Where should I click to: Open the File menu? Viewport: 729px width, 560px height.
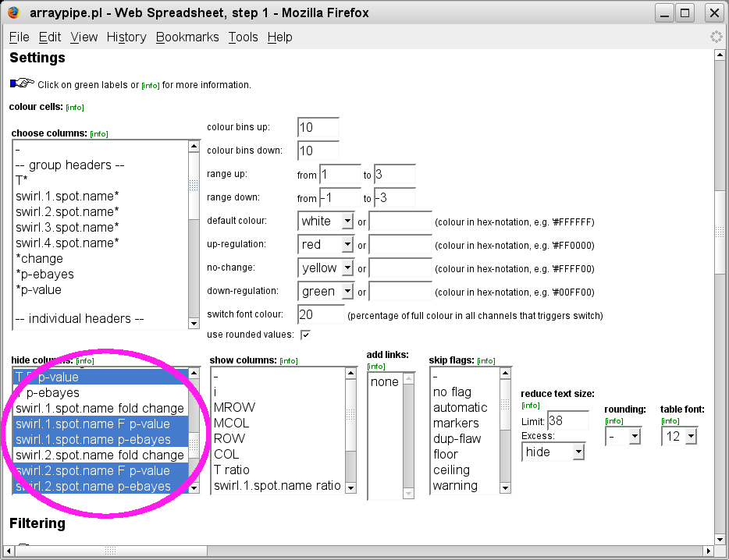point(19,37)
